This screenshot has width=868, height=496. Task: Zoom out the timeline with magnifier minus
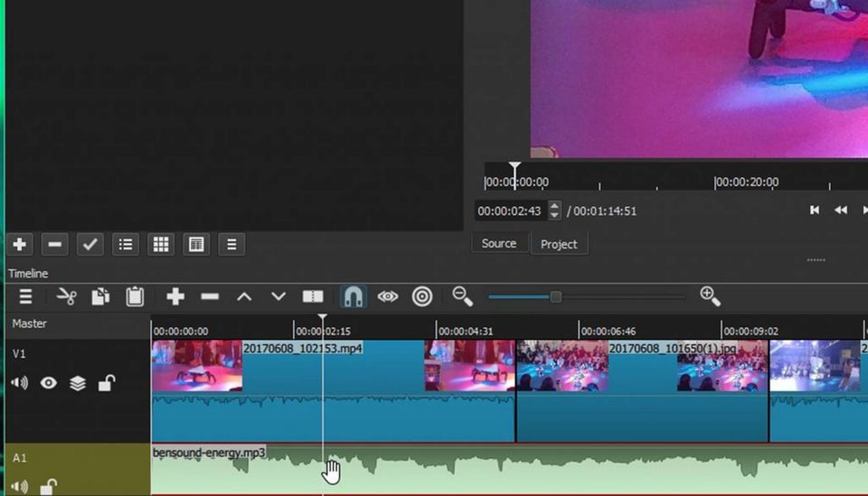463,296
